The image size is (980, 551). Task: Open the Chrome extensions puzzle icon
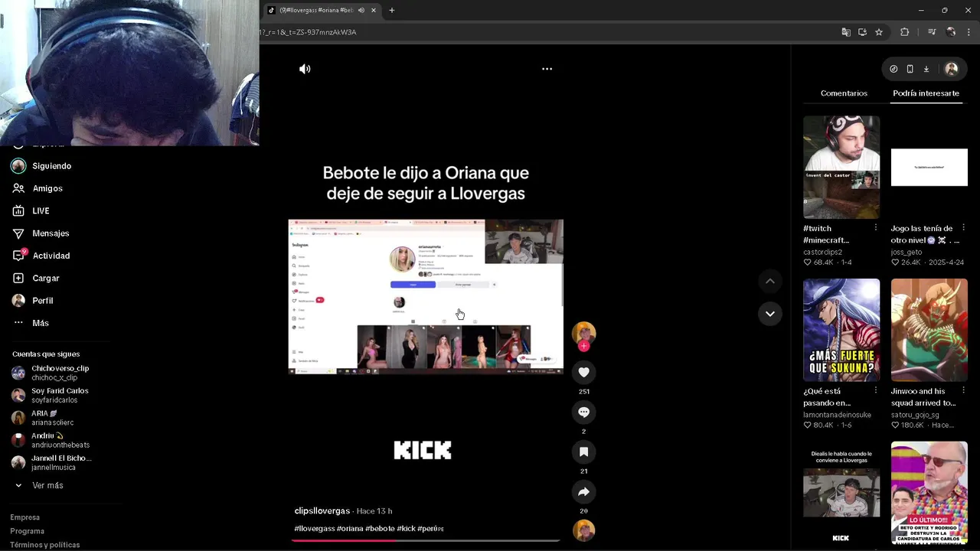coord(904,32)
